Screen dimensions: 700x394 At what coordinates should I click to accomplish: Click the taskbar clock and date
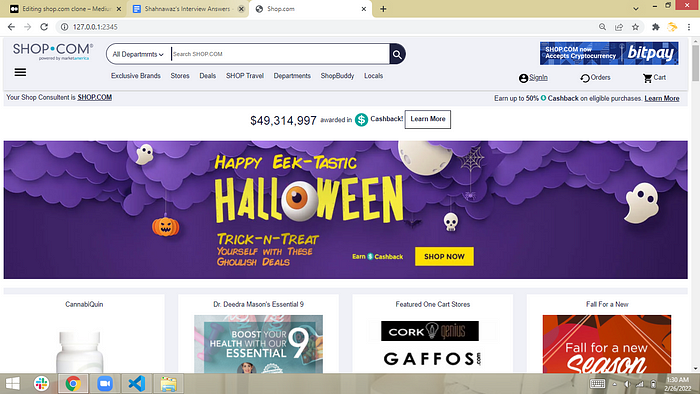[678, 384]
